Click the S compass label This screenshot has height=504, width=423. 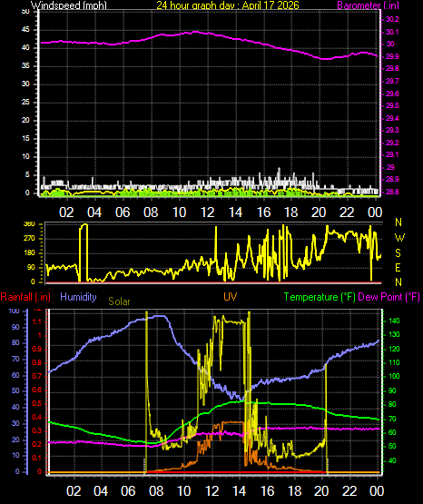(398, 253)
